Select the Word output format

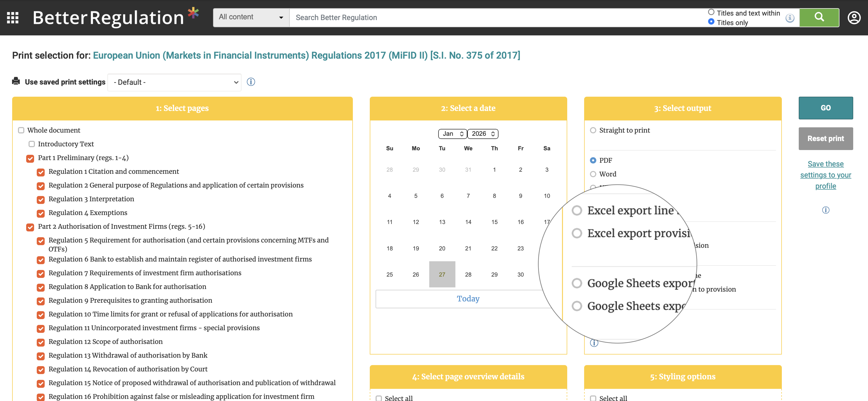click(x=593, y=174)
